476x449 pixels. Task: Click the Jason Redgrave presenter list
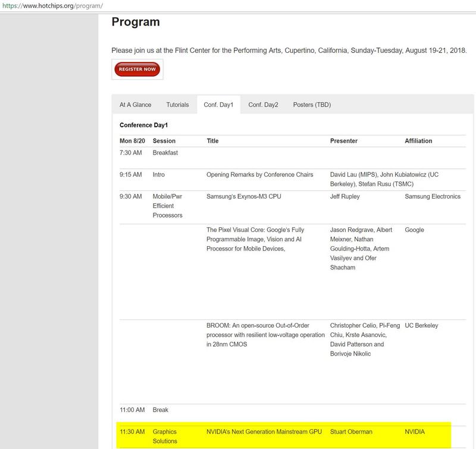coord(361,249)
